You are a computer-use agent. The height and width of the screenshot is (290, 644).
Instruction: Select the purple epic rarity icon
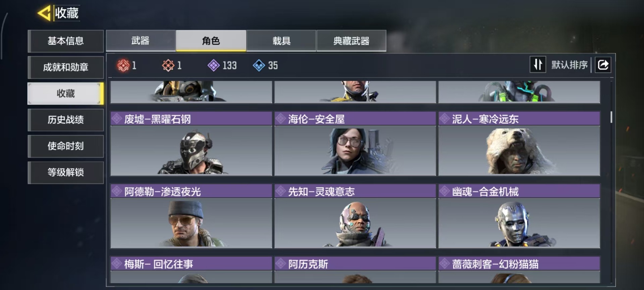(213, 65)
